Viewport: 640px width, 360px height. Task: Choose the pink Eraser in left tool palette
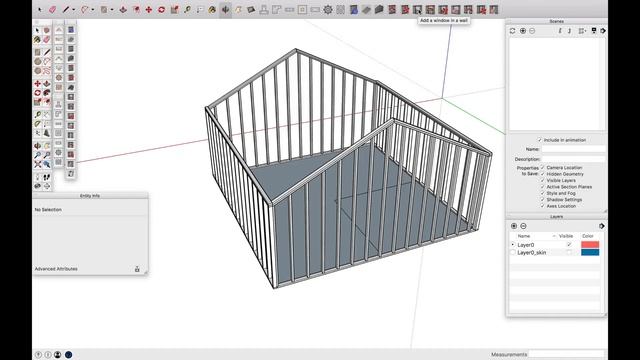47,40
